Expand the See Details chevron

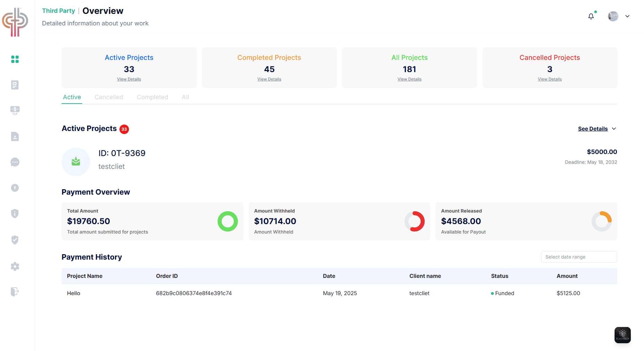(x=614, y=129)
